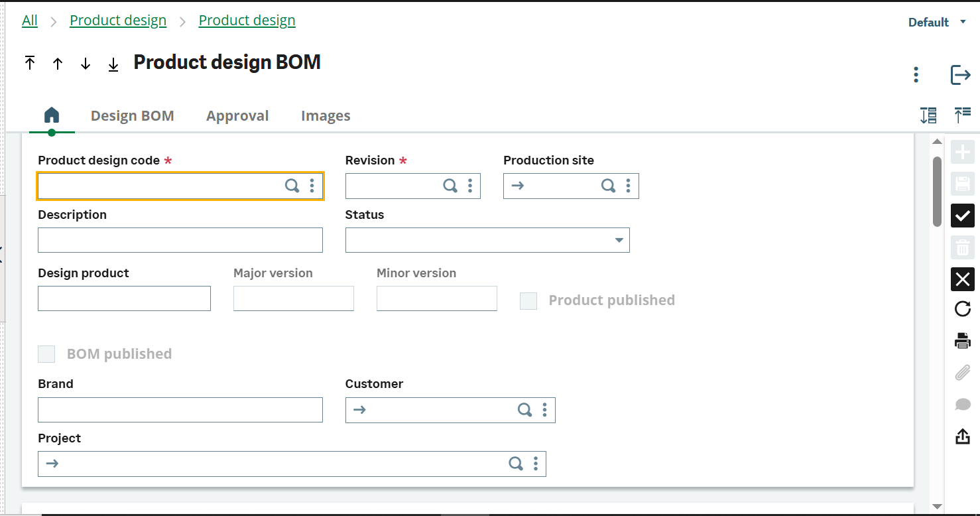Open Production site field actions menu
Screen dimensions: 980x516
629,186
